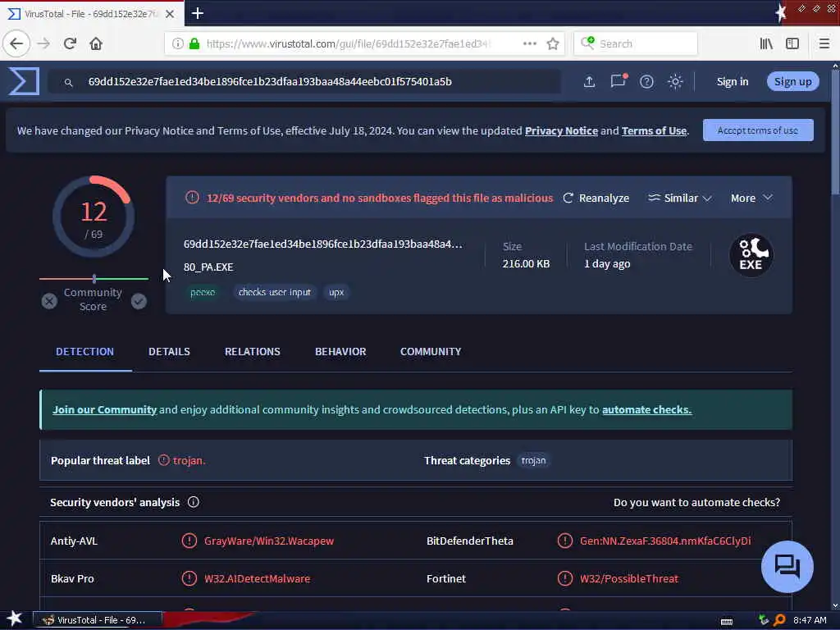Toggle light/dark theme sun icon

(x=675, y=81)
